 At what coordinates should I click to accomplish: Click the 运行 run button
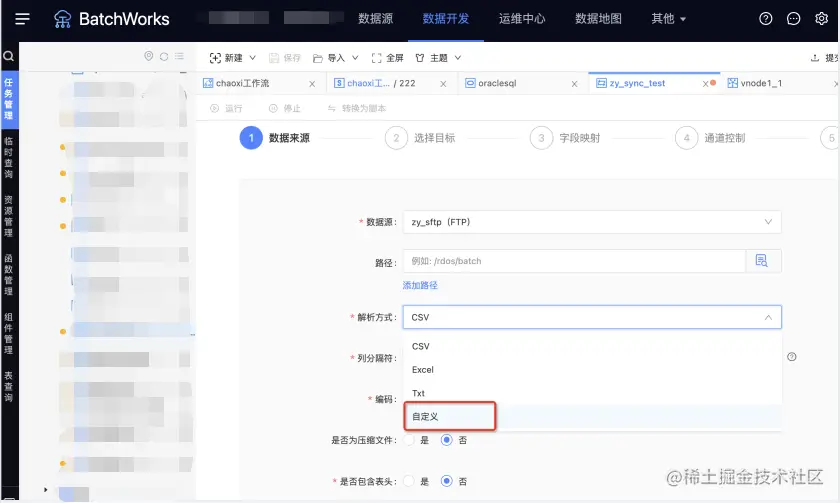(227, 108)
